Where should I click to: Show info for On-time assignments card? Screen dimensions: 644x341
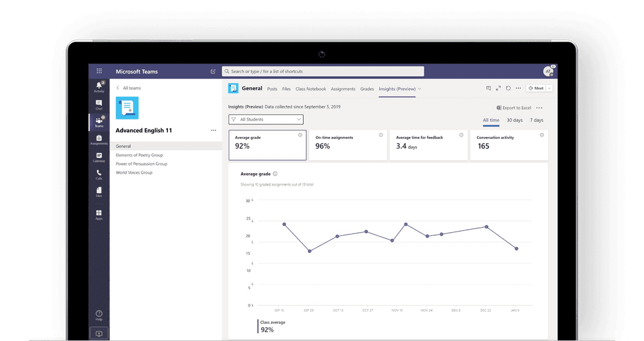tap(380, 135)
